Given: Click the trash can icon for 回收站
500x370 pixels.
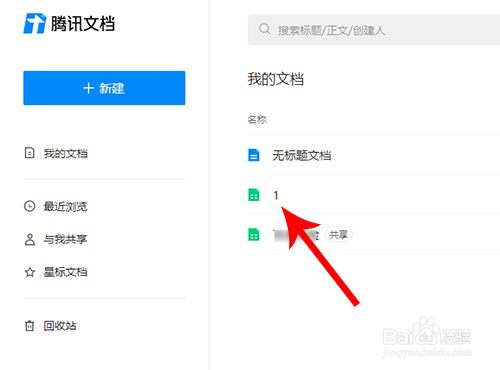Looking at the screenshot, I should point(30,326).
